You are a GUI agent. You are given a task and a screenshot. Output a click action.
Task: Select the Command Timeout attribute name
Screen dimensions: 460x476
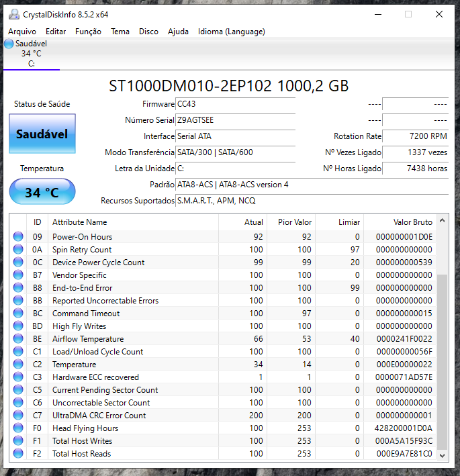click(x=86, y=314)
